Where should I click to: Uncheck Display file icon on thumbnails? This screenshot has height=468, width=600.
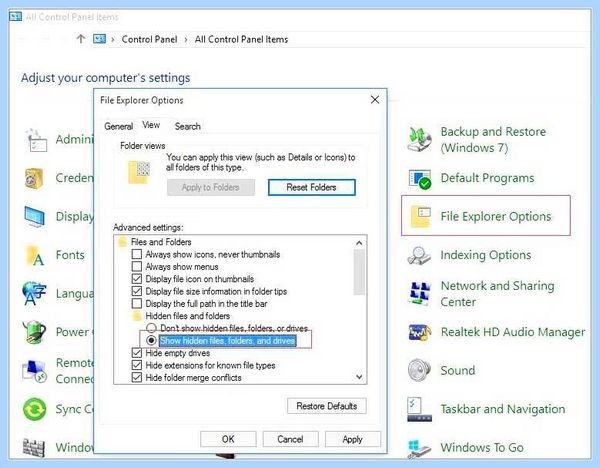137,279
